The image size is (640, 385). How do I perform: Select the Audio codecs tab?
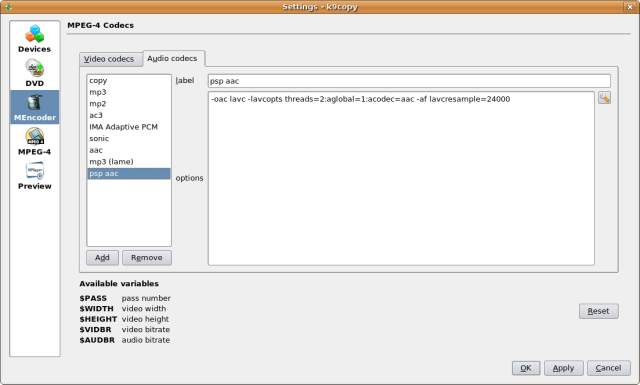(x=173, y=58)
